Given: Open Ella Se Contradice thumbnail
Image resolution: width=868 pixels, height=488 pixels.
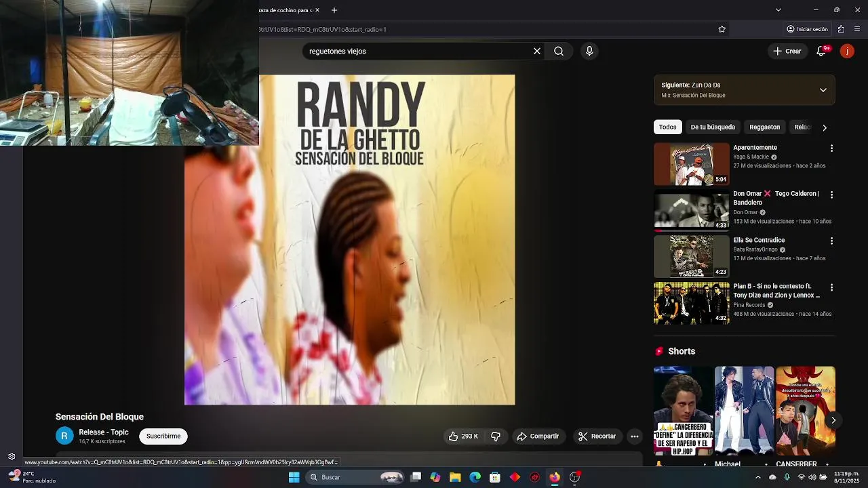Looking at the screenshot, I should (x=691, y=256).
